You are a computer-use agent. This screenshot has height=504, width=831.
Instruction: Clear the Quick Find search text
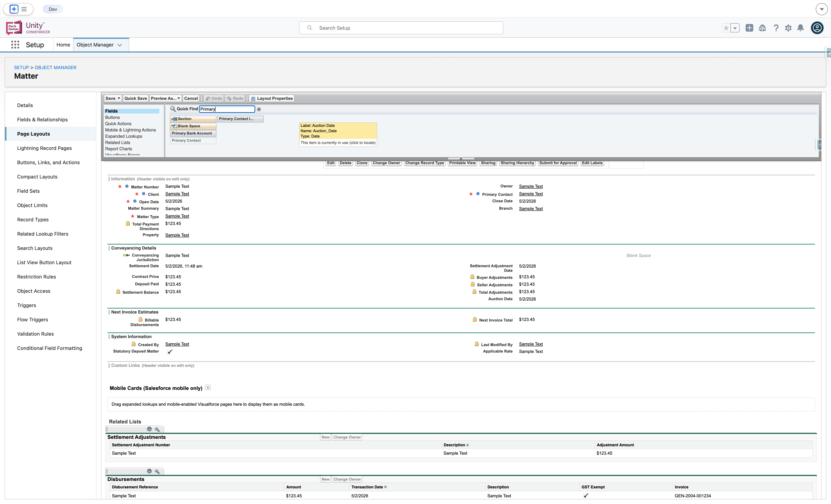click(x=259, y=109)
